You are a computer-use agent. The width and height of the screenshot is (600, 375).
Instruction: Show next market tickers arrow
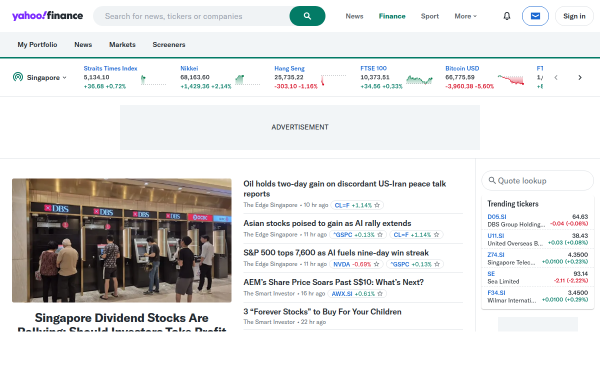click(580, 77)
